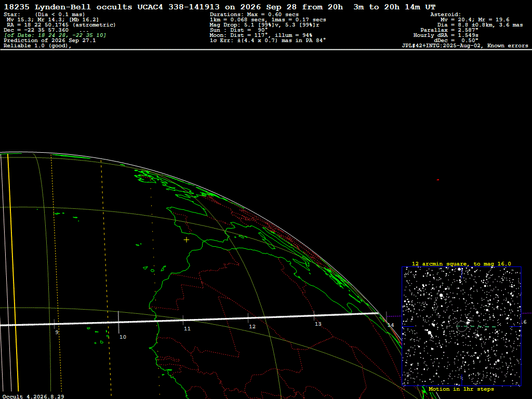The image size is (532, 399).
Task: Click the Occult 4.2026.8.29 version text
Action: [x=33, y=396]
